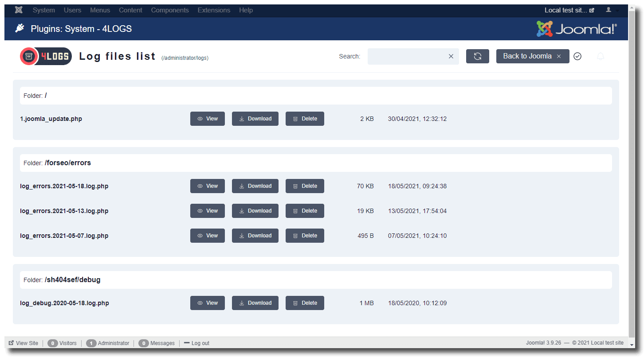Click the 495 B file size
Viewport: 644px width, 357px height.
click(x=366, y=236)
